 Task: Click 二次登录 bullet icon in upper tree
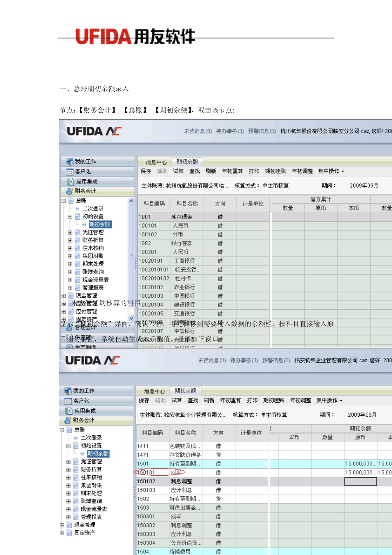pyautogui.click(x=78, y=209)
